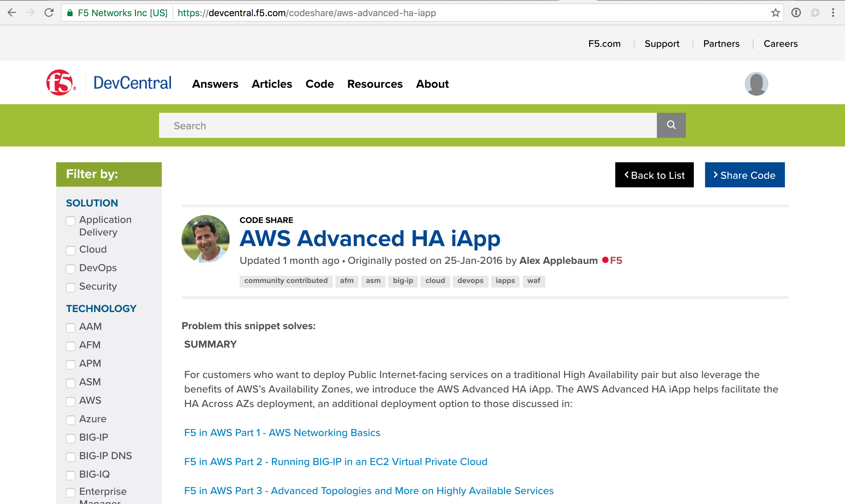Enable the Azure filter checkbox
This screenshot has width=845, height=504.
tap(71, 420)
